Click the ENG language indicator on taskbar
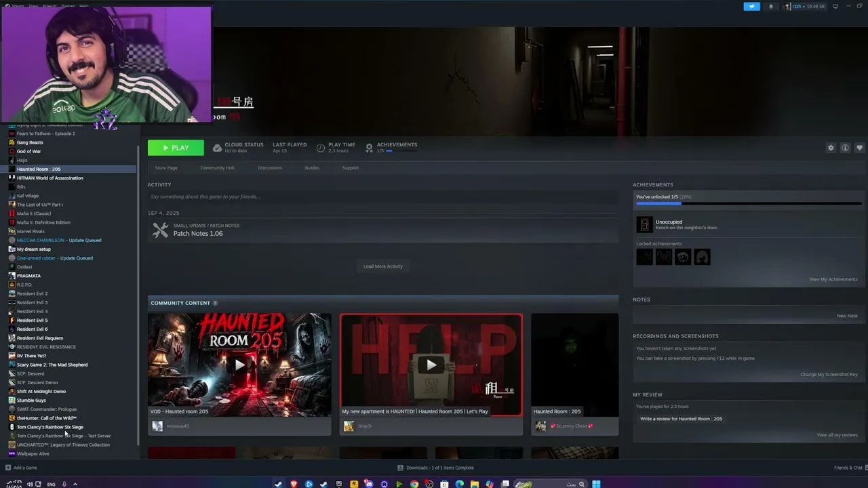868x488 pixels. (51, 485)
